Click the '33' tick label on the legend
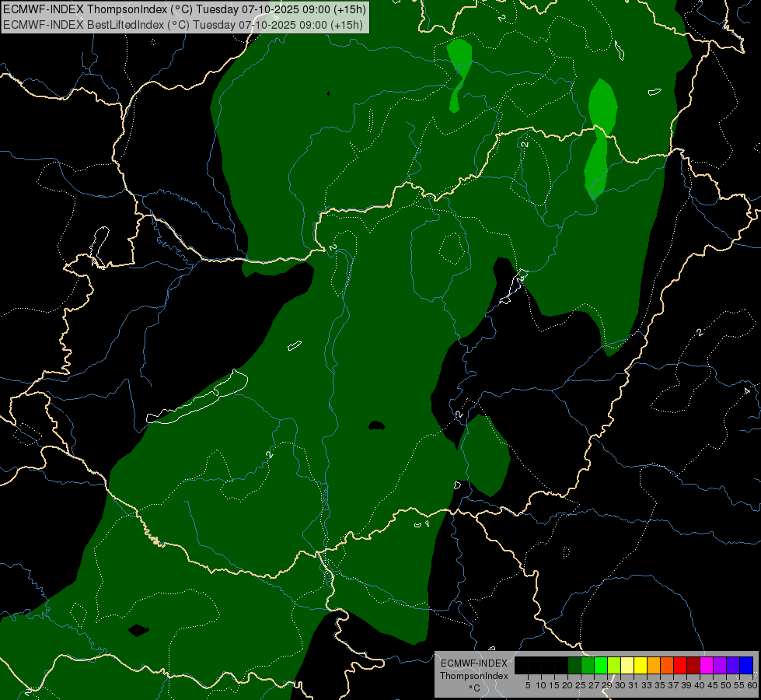Screen dimensions: 761x700 pos(647,685)
